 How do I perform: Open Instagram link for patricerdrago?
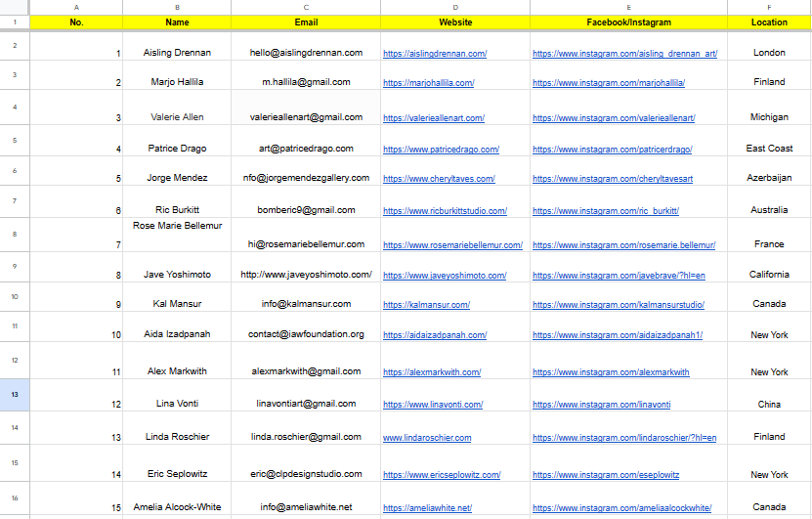coord(612,150)
